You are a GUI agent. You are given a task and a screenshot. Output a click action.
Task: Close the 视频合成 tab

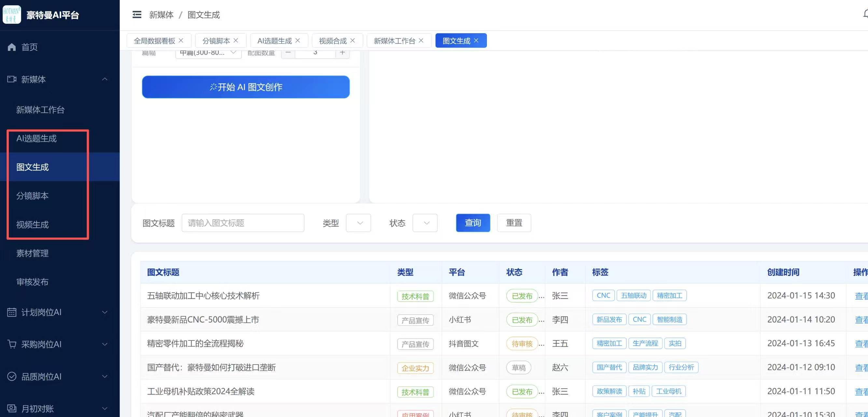pos(353,40)
